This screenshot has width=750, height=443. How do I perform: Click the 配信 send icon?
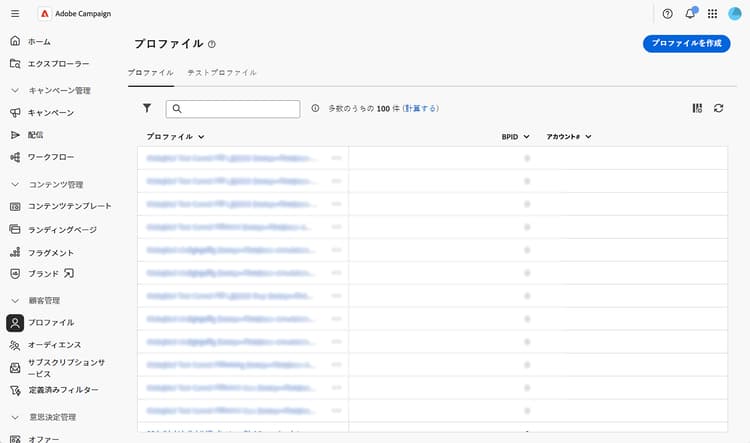pos(15,135)
